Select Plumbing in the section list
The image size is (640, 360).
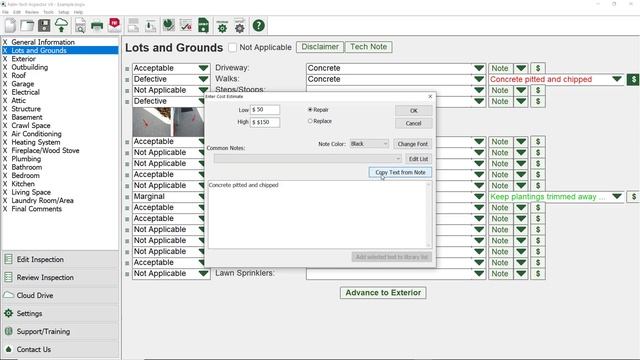click(x=26, y=159)
